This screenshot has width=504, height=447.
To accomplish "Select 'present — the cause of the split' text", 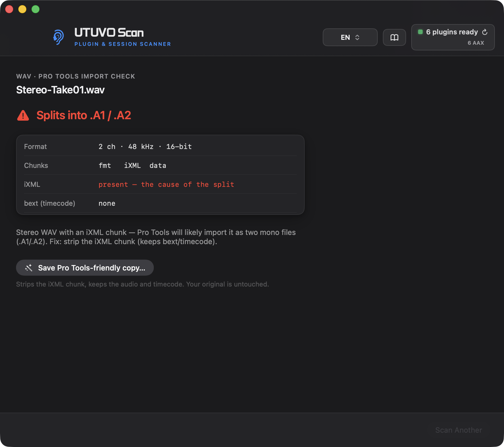I will click(x=166, y=185).
